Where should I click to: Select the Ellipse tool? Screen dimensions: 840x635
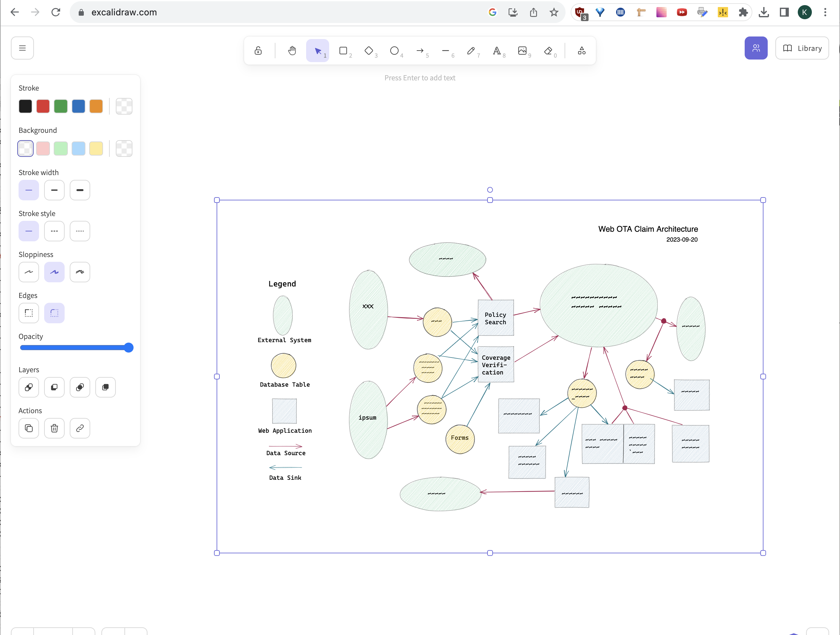(394, 51)
